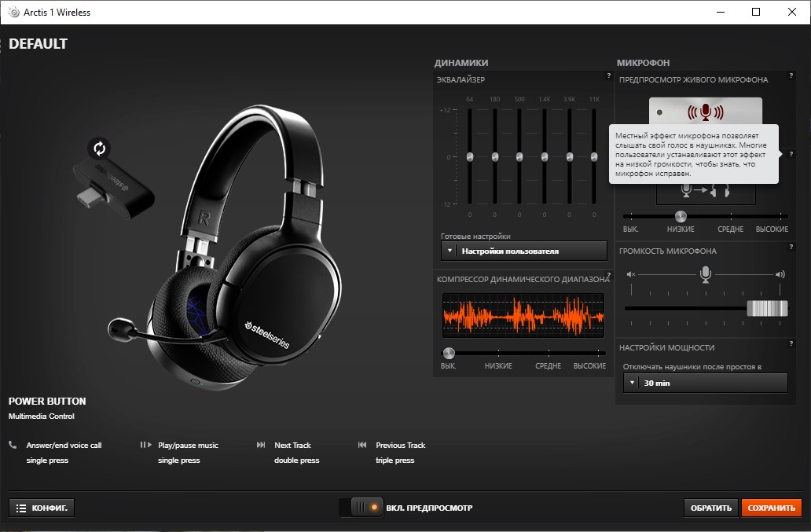Open help for ПРЕДПРОСМОТР ЖИВОГО МИКРОФОНА
The width and height of the screenshot is (811, 532).
(791, 75)
